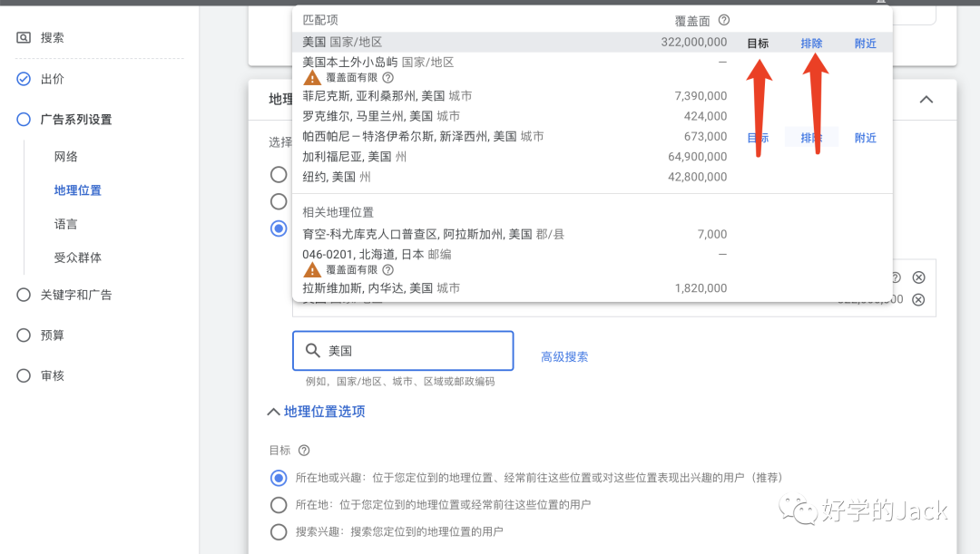Choose 所在地或兴趣 targeting radio button
This screenshot has height=554, width=980.
coord(279,478)
